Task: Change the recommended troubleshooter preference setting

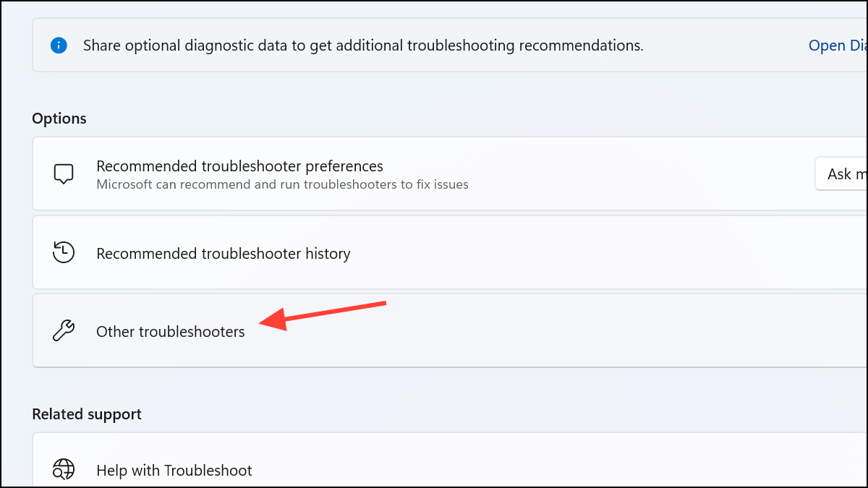Action: (x=846, y=174)
